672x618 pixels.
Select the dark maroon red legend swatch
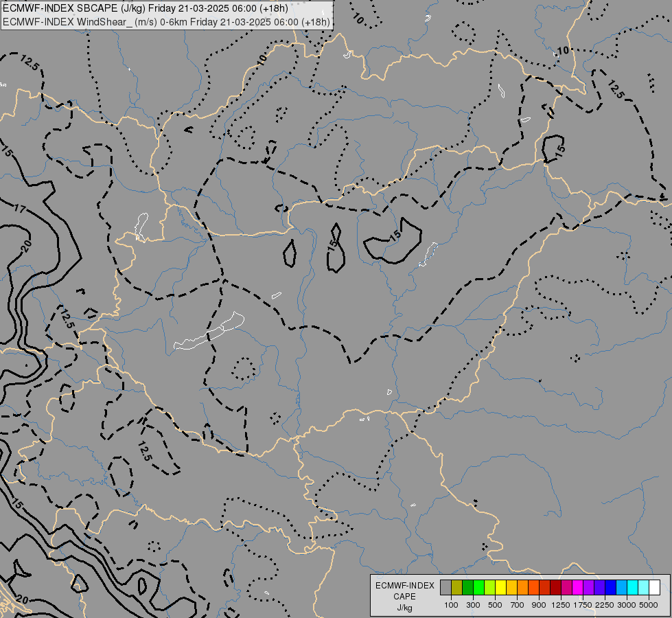pyautogui.click(x=555, y=587)
